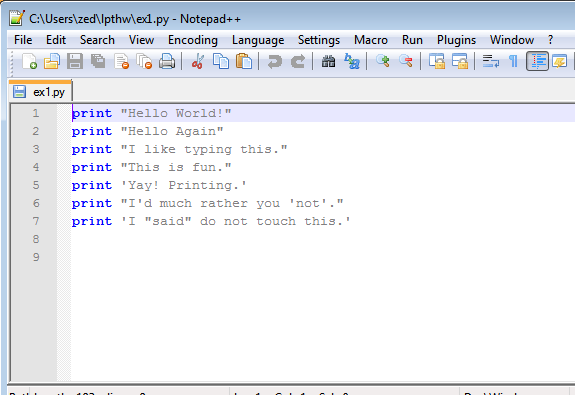Open the Settings menu

tap(319, 40)
